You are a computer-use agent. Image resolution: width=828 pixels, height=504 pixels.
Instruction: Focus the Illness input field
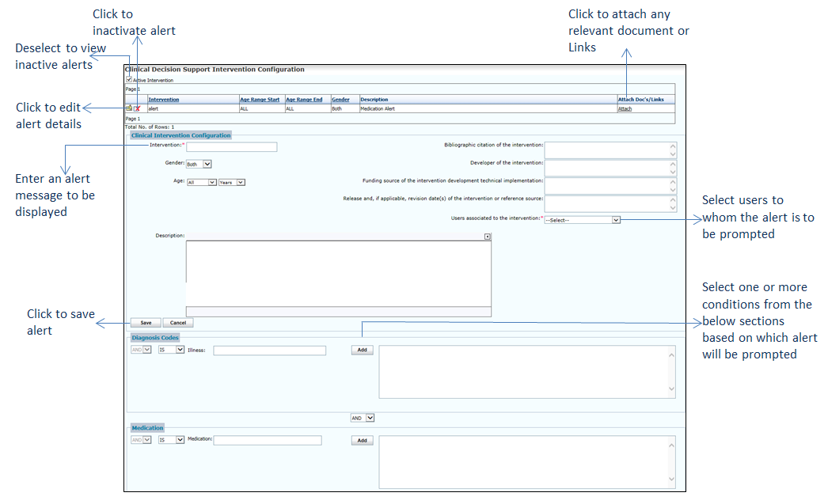pyautogui.click(x=269, y=351)
